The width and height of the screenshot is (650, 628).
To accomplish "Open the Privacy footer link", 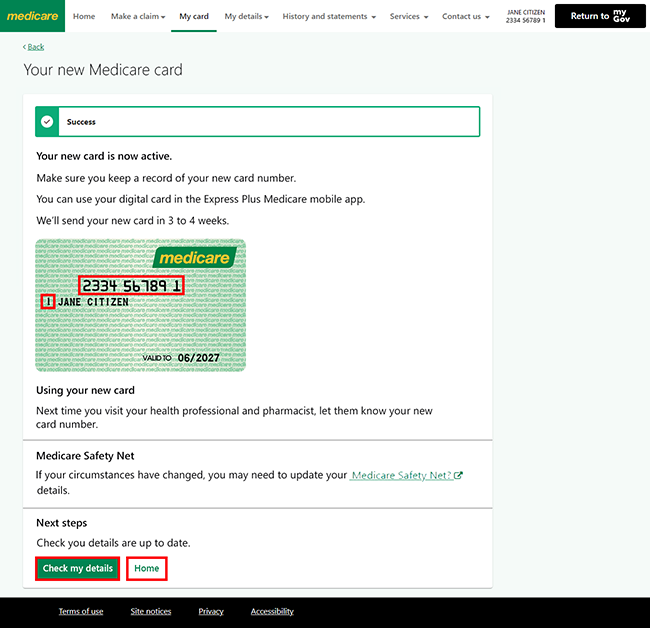I will click(211, 611).
